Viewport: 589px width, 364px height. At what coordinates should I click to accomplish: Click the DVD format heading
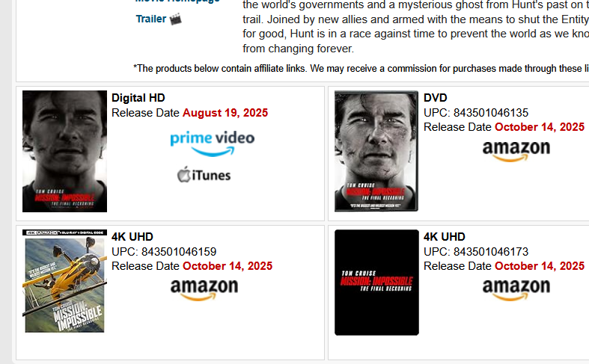tap(436, 98)
